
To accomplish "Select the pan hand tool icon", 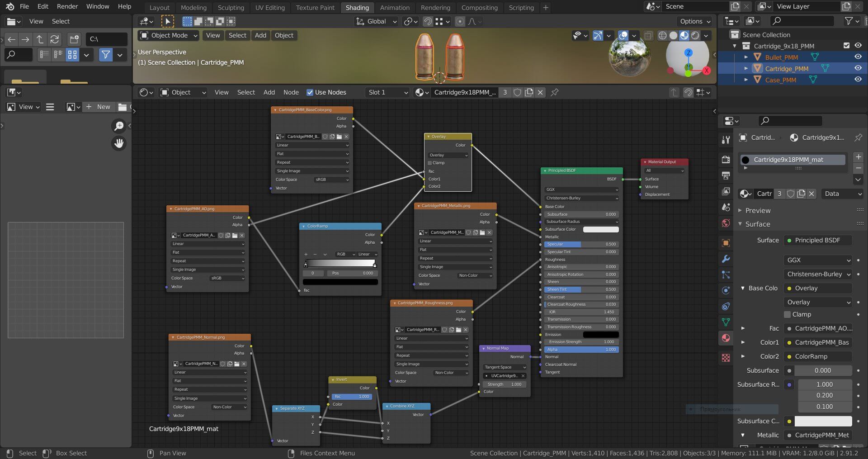I will tap(119, 143).
